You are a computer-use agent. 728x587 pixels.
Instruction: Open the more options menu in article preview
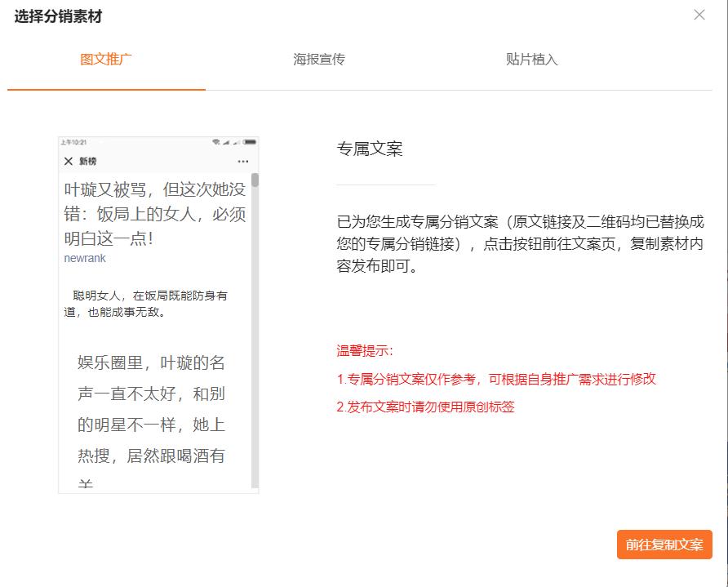244,160
